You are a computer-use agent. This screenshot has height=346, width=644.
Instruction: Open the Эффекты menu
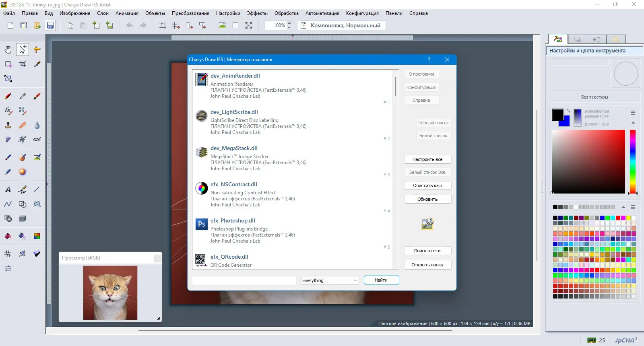coord(257,13)
